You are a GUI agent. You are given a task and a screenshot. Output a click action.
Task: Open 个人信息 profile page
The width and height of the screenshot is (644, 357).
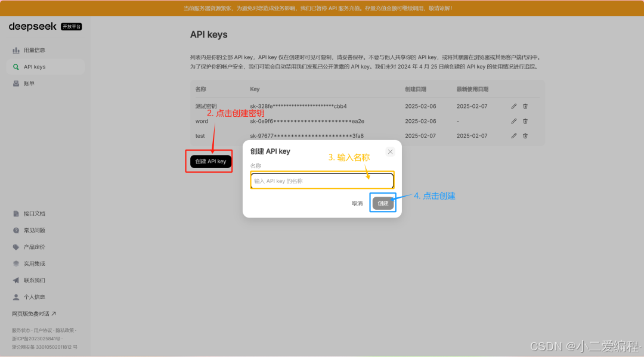tap(35, 297)
